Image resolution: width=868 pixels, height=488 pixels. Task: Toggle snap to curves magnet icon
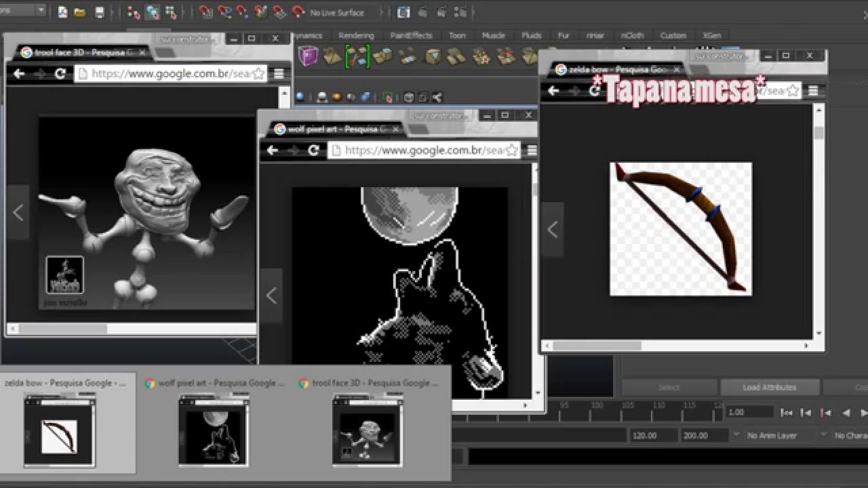(224, 12)
